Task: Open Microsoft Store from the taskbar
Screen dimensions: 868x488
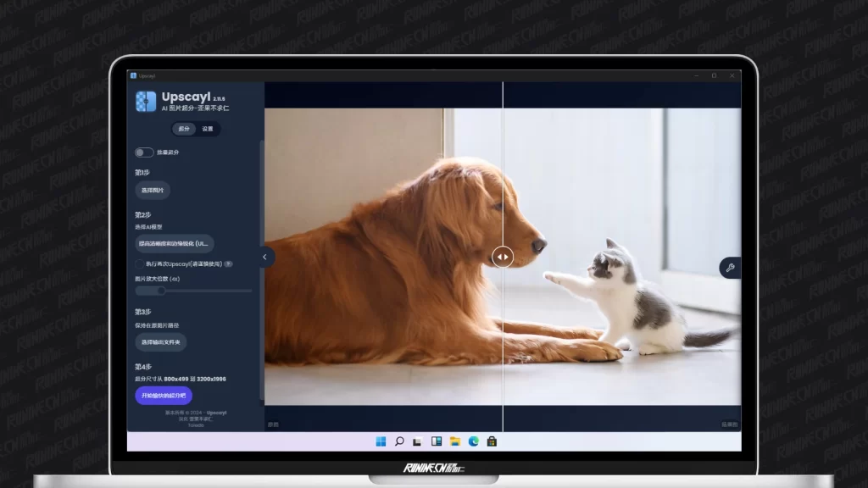Action: 492,441
